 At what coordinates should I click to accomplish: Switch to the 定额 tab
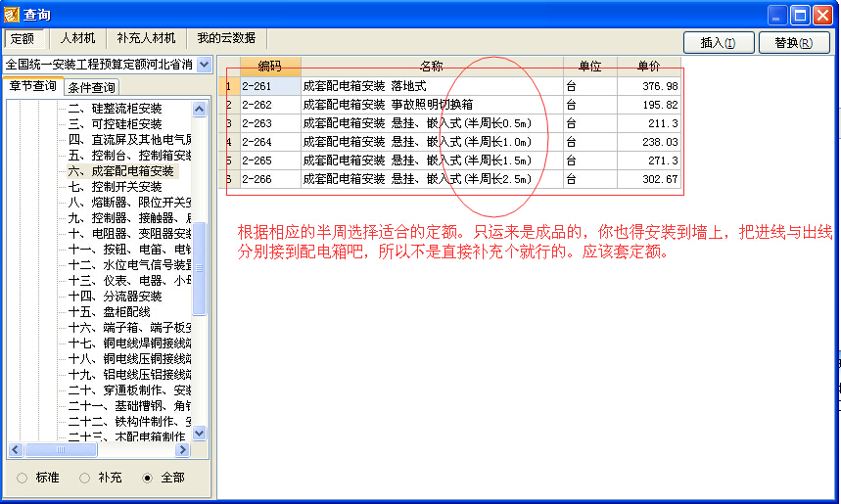click(23, 38)
